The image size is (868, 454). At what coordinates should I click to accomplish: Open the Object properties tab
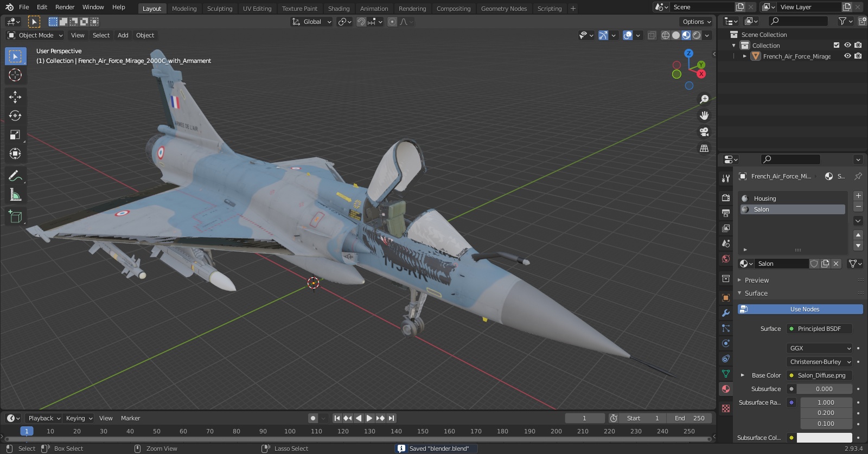726,298
